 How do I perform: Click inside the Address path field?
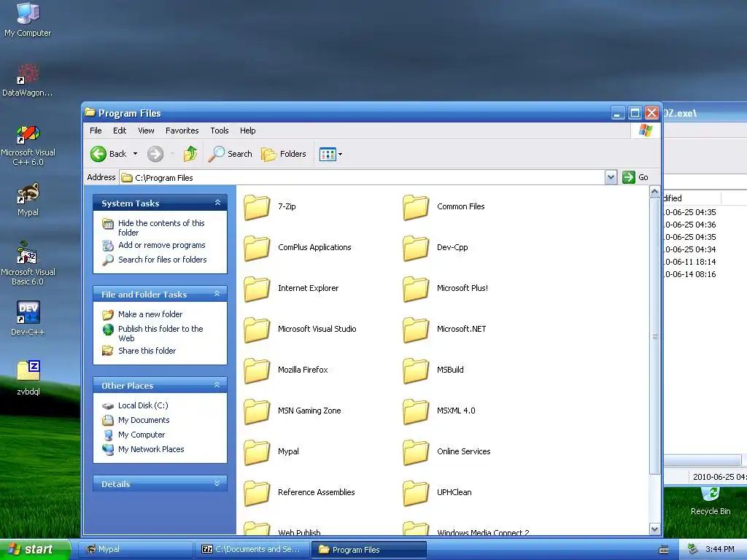point(362,178)
